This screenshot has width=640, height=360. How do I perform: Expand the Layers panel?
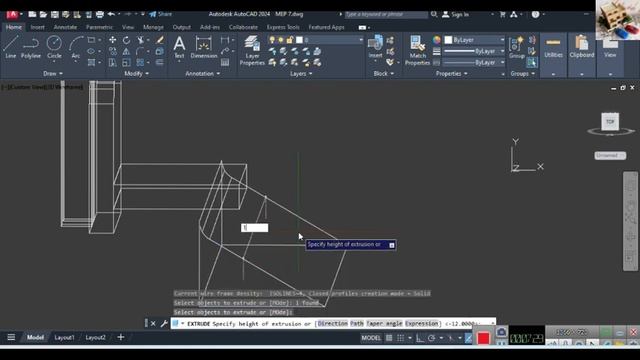pyautogui.click(x=301, y=74)
